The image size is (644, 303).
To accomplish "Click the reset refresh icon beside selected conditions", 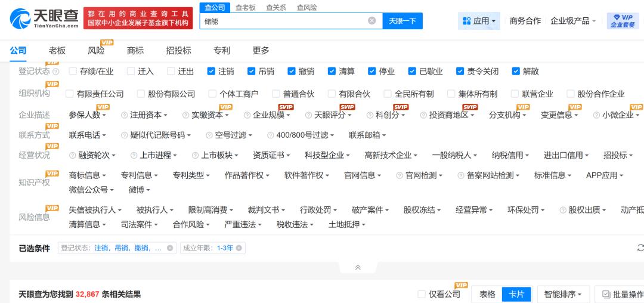I will coord(640,248).
